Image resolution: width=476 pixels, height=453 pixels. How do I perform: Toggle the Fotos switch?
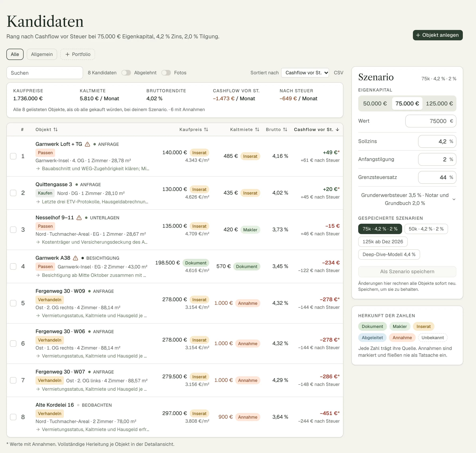click(166, 73)
